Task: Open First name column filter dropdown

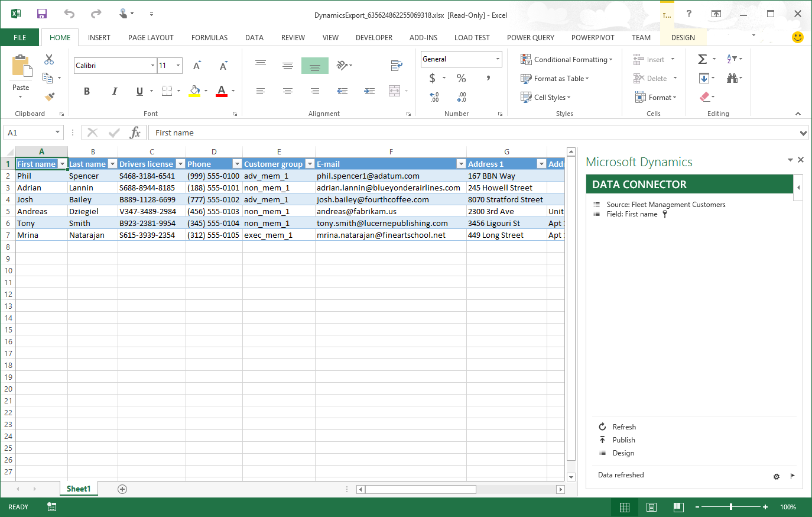Action: coord(62,164)
